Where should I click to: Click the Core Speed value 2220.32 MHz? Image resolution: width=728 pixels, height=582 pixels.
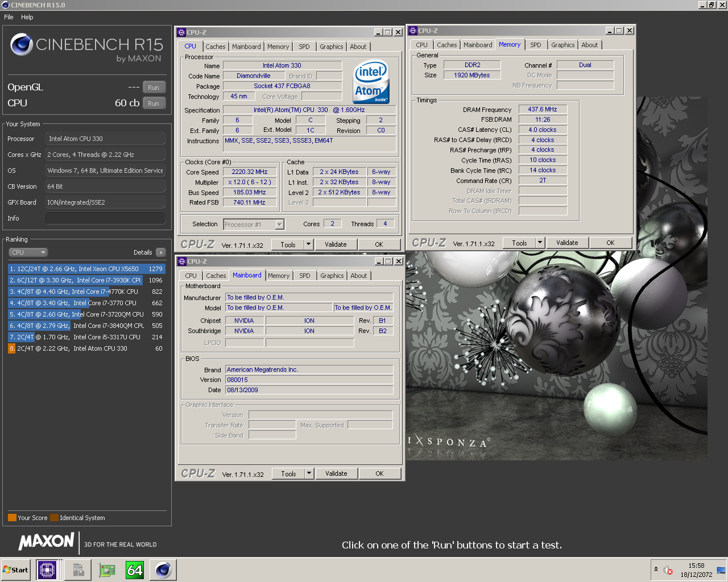(250, 172)
